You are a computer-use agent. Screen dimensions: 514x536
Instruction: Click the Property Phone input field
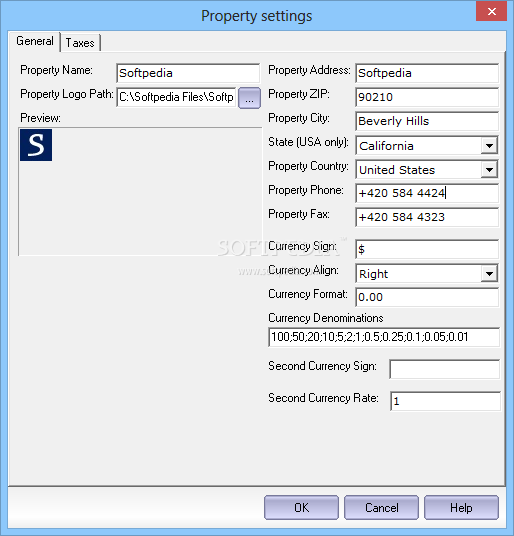(x=427, y=193)
